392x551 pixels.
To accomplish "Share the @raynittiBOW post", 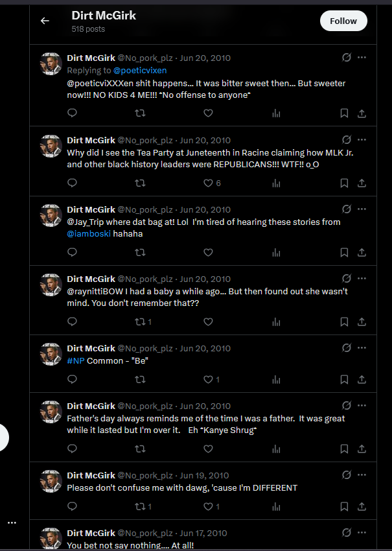I will 362,322.
